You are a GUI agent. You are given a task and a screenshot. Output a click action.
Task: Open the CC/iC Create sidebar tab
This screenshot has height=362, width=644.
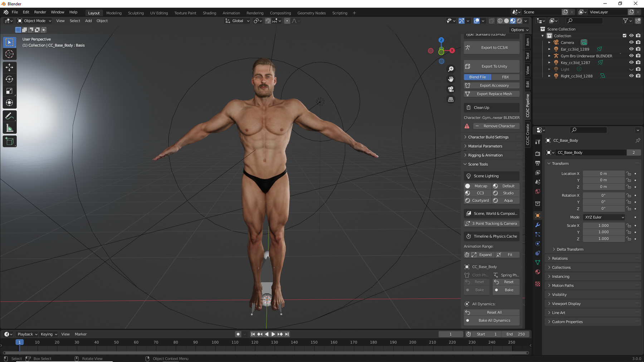[x=527, y=134]
